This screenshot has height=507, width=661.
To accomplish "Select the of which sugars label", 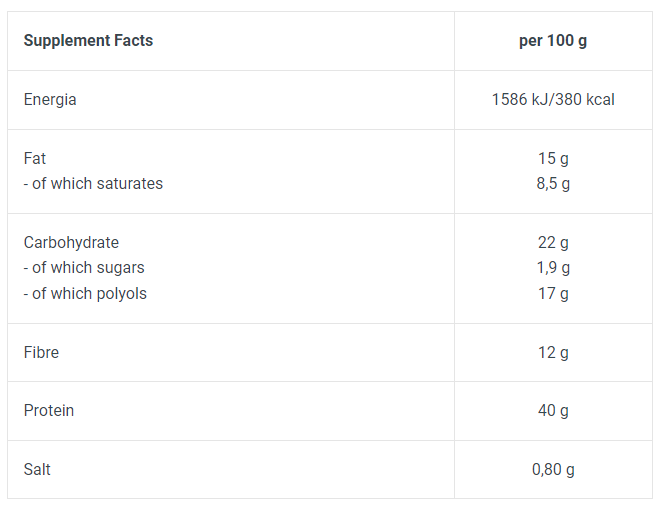I will [84, 268].
